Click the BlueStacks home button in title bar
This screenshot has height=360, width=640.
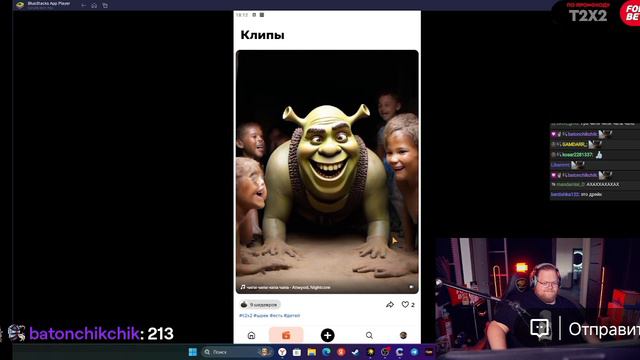pyautogui.click(x=94, y=5)
